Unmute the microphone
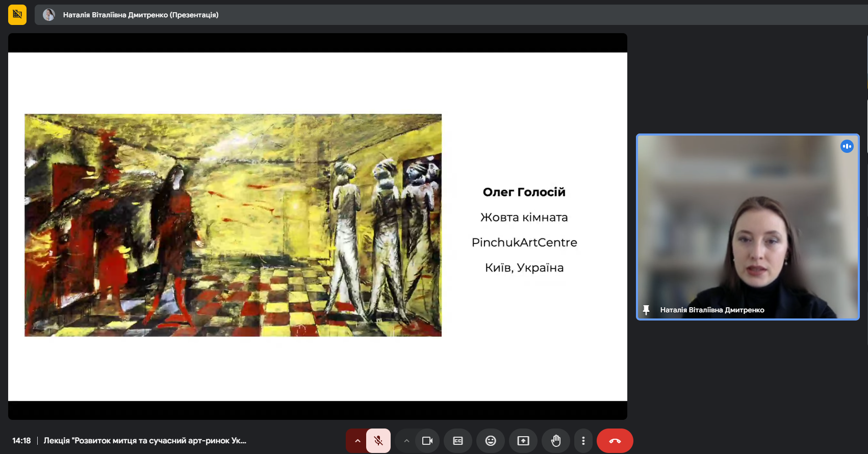Viewport: 868px width, 454px height. tap(378, 441)
